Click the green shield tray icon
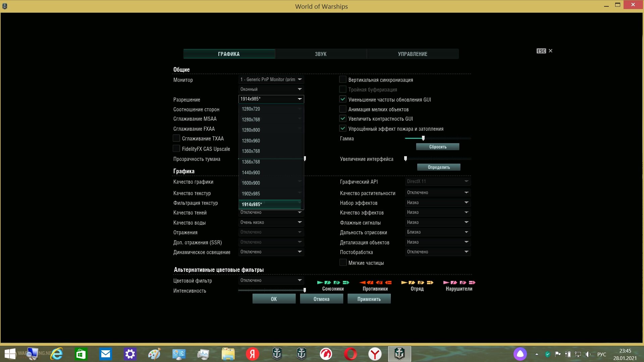The height and width of the screenshot is (362, 644). 548,354
